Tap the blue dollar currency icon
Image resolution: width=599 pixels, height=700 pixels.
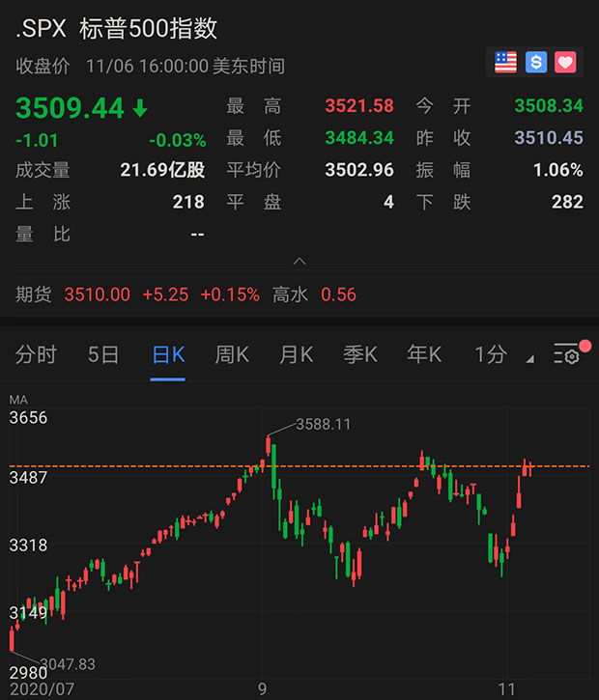536,62
